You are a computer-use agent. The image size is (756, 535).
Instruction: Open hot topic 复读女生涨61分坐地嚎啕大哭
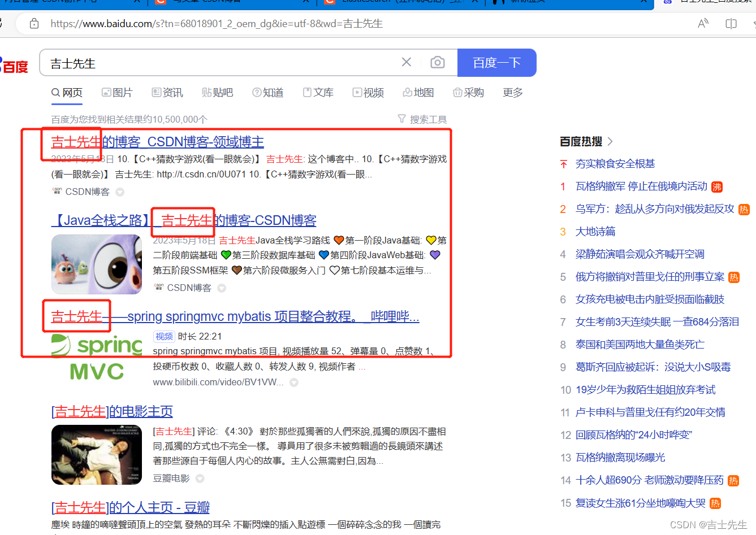(x=641, y=503)
